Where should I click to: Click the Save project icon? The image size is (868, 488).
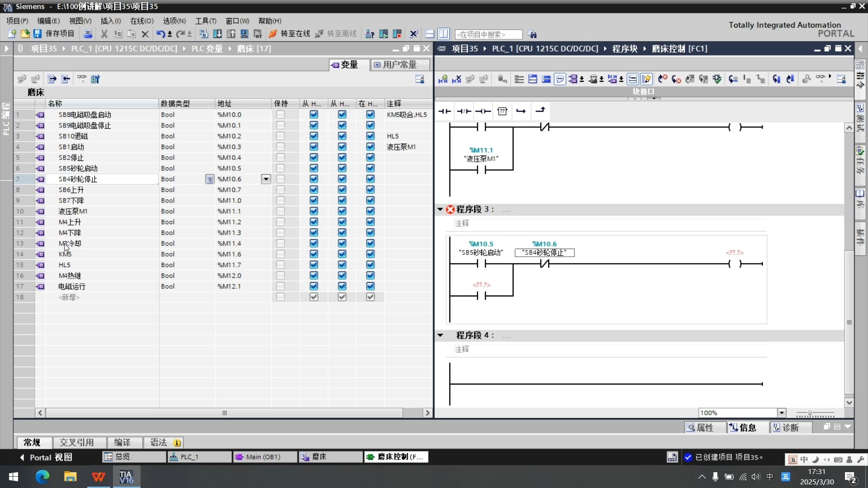pos(38,34)
